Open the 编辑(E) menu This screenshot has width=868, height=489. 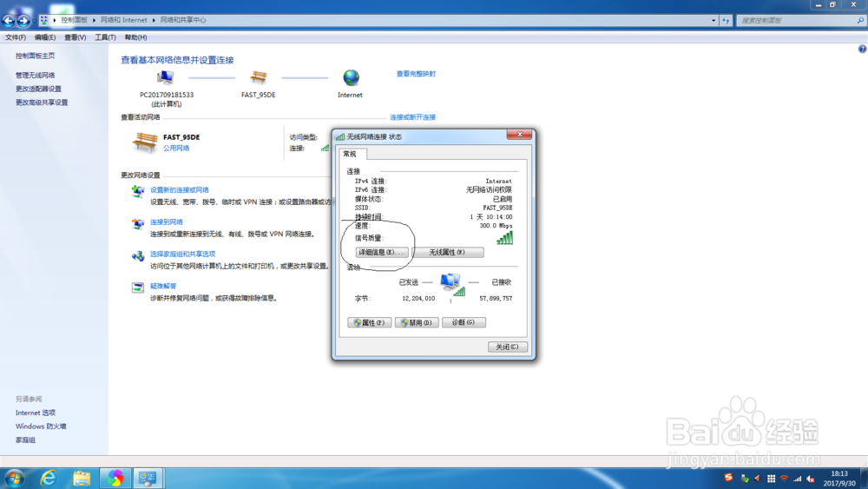45,37
